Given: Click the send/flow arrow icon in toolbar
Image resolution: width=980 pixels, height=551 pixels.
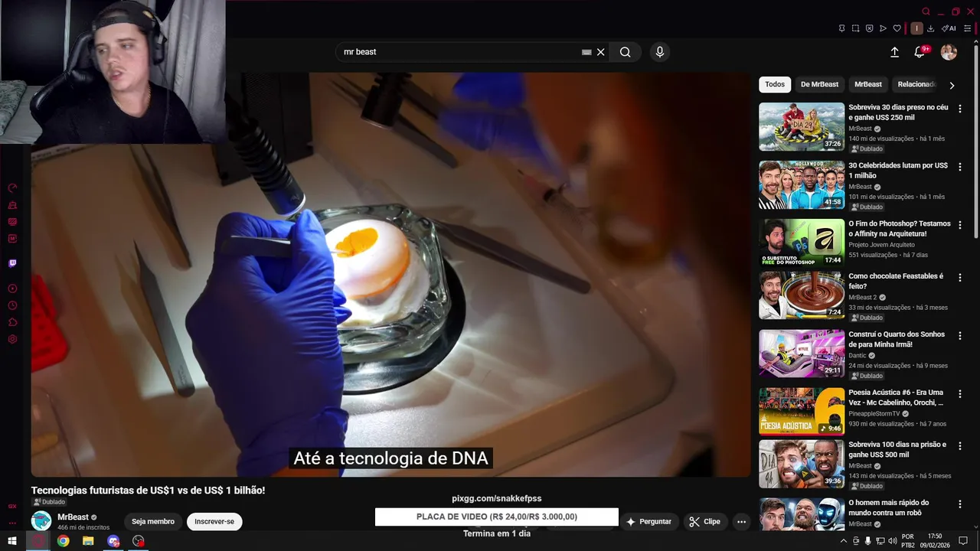Looking at the screenshot, I should click(x=883, y=28).
